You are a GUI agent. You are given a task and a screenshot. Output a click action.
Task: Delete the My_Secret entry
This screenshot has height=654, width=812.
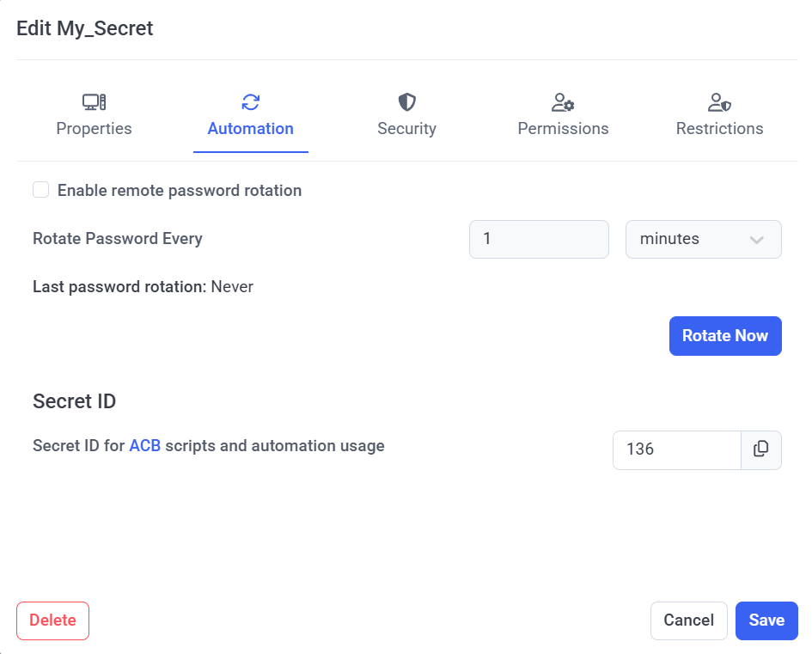coord(52,620)
